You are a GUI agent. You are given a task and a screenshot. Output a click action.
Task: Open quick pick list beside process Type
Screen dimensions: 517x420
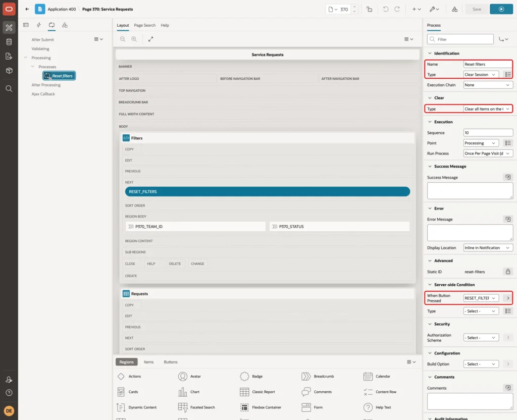coord(508,75)
